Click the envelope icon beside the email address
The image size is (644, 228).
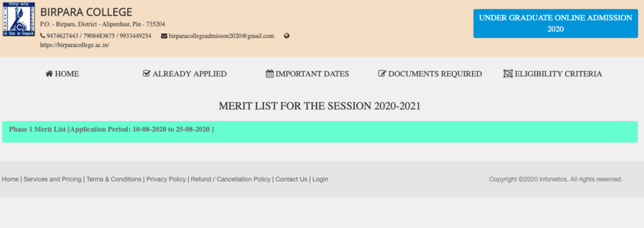point(164,36)
